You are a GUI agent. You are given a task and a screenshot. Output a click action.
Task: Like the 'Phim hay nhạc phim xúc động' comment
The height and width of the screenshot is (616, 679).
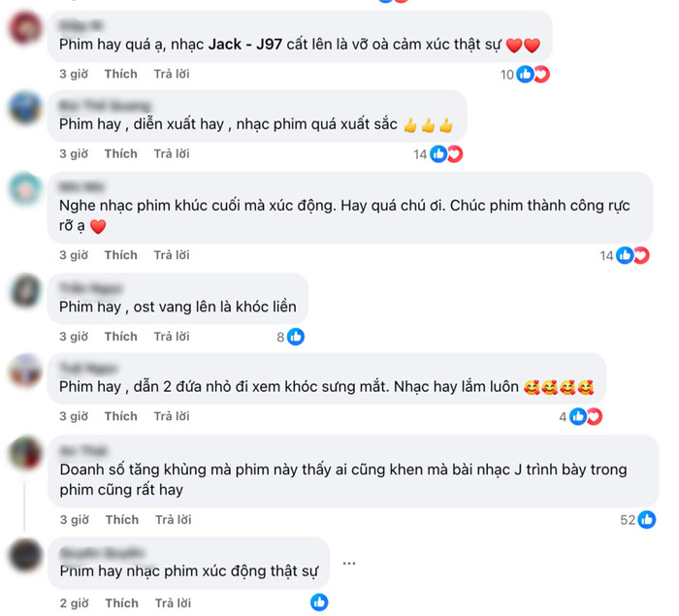(122, 603)
